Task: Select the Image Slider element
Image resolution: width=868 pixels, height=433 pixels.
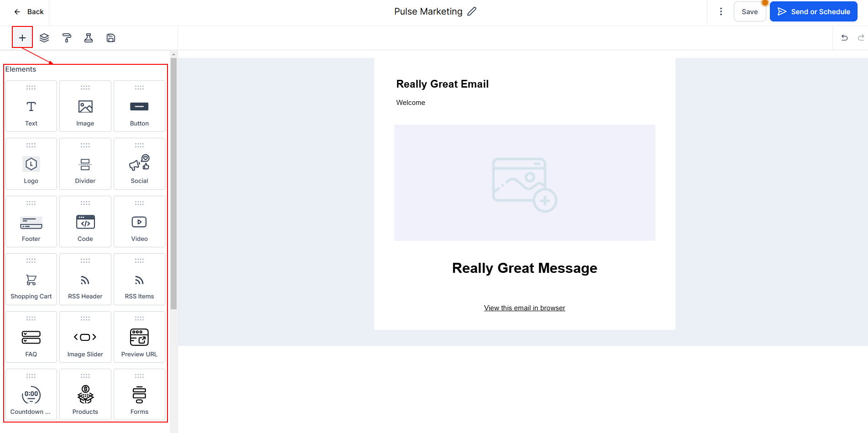Action: point(85,337)
